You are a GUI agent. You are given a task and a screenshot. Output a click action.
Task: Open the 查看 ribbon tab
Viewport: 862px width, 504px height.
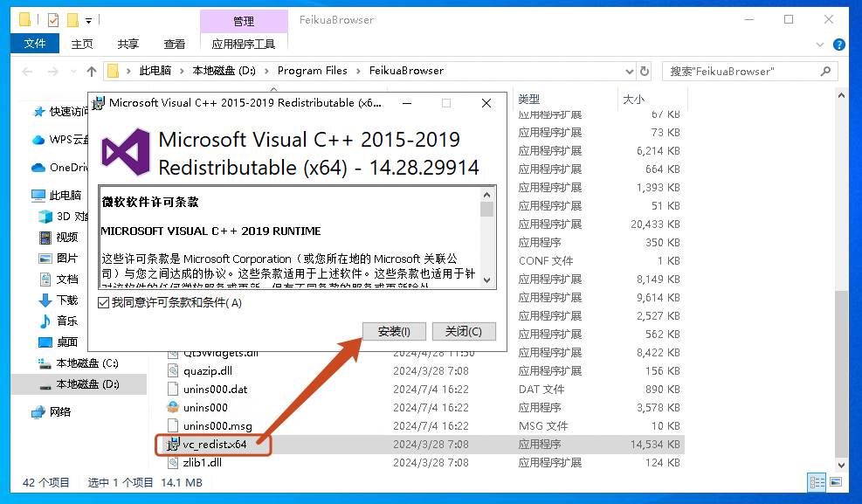pyautogui.click(x=174, y=44)
